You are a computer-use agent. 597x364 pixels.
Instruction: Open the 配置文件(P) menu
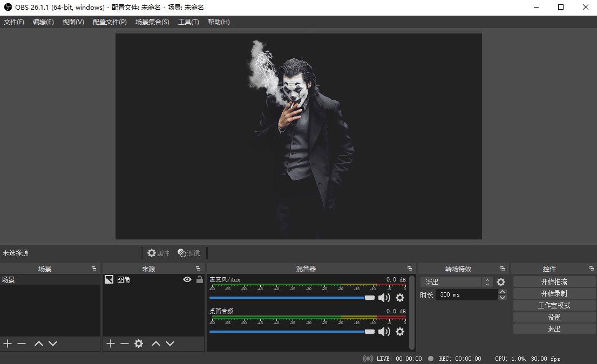[x=110, y=22]
